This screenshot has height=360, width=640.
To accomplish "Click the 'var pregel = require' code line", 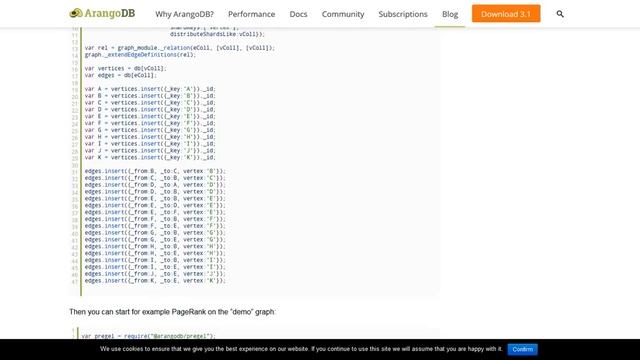I will click(x=148, y=336).
